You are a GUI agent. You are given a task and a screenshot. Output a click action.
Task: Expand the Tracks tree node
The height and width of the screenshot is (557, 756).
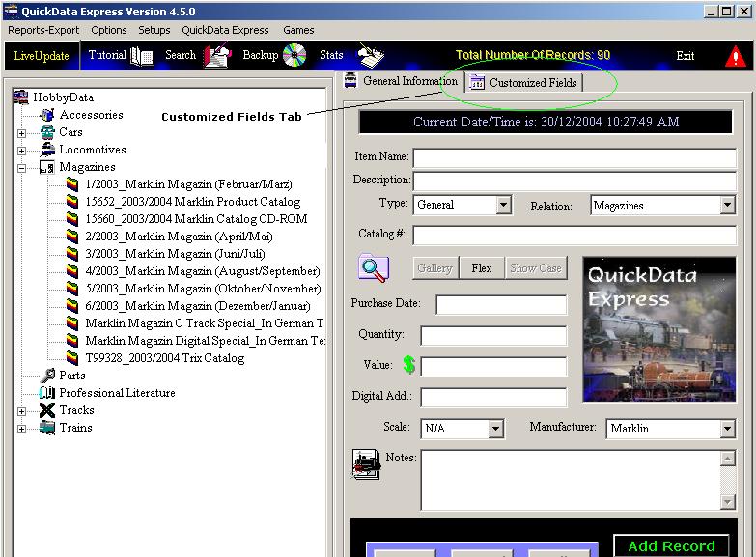tap(21, 411)
